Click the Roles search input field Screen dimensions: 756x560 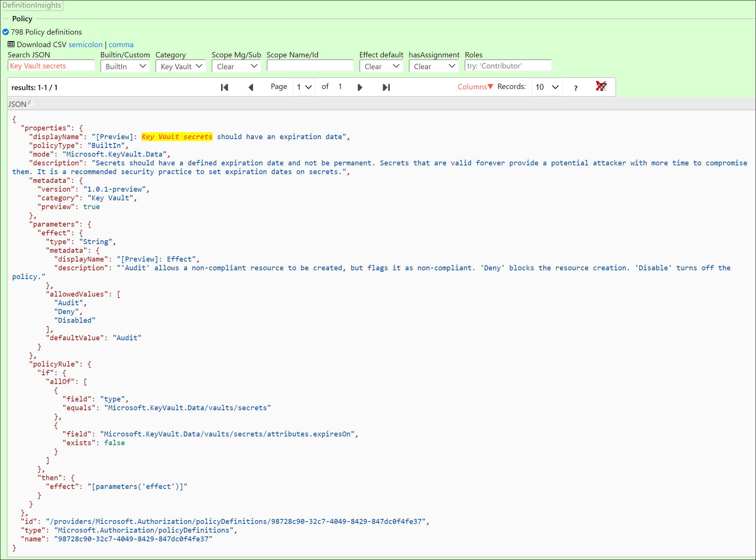coord(508,66)
